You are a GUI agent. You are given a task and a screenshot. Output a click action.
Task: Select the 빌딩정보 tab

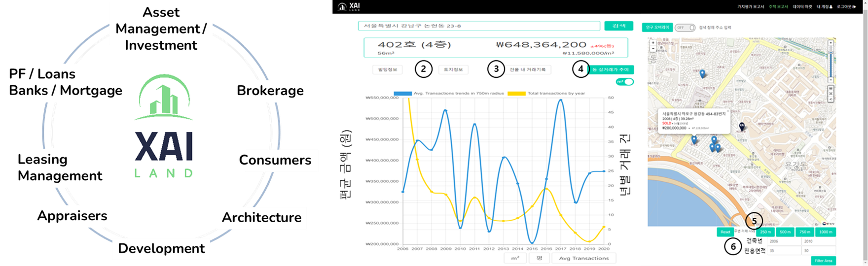[x=388, y=70]
